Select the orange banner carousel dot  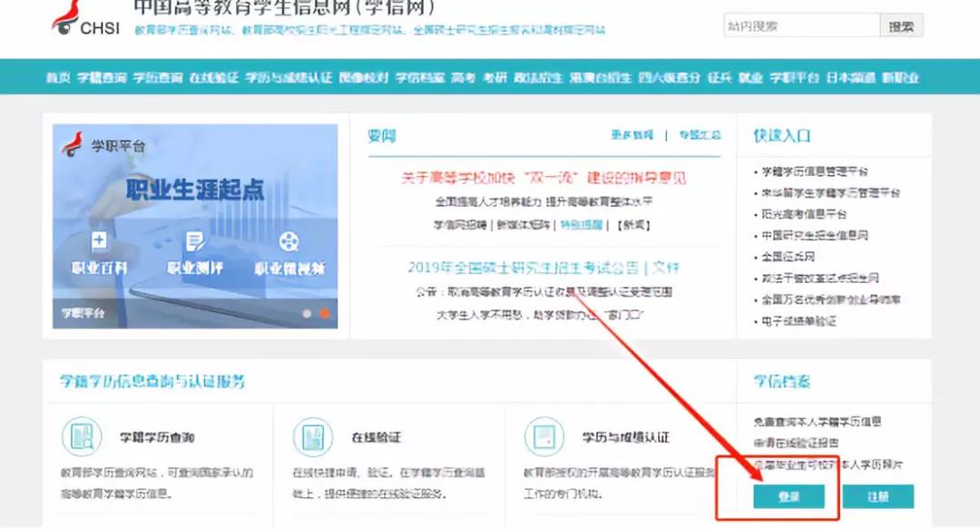[x=324, y=313]
